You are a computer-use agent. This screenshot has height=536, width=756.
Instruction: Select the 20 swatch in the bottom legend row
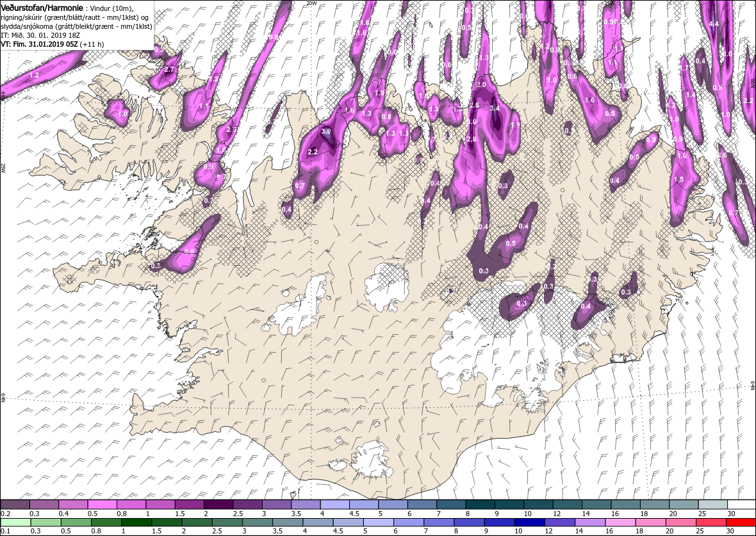pos(680,523)
